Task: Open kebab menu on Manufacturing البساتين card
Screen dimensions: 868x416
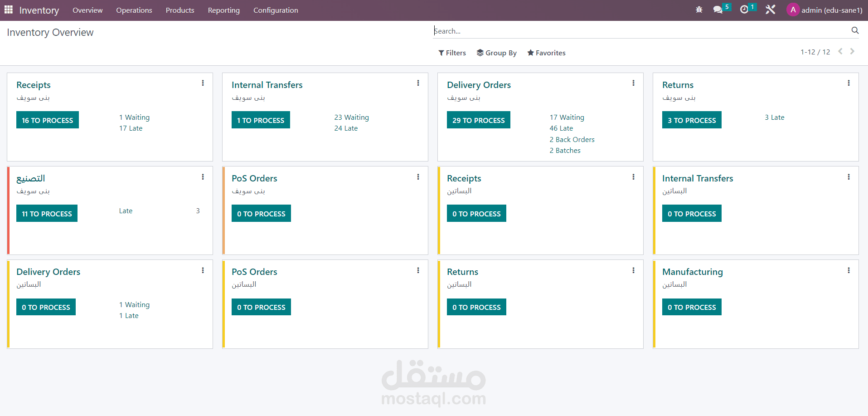Action: coord(849,270)
